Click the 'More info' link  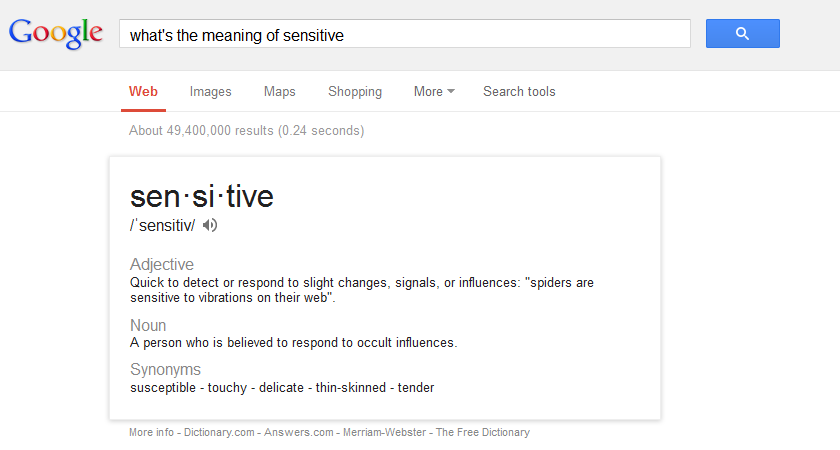tap(151, 433)
